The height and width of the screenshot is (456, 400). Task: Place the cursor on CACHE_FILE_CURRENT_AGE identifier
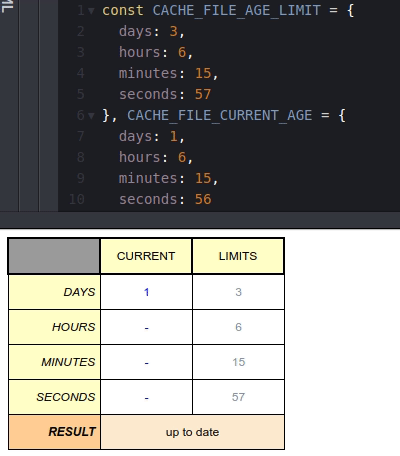[x=219, y=115]
